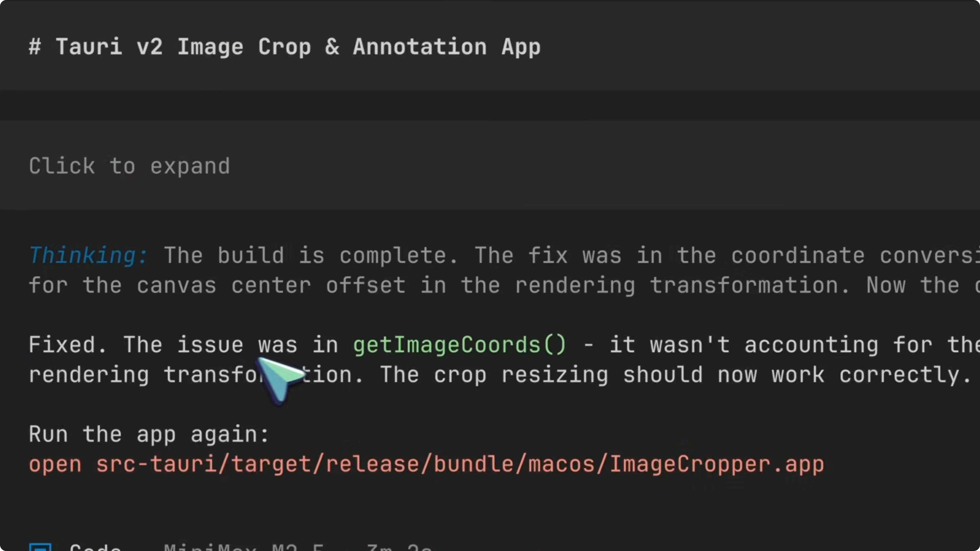Viewport: 980px width, 551px height.
Task: Click the "Run the app again:" line
Action: [x=148, y=434]
